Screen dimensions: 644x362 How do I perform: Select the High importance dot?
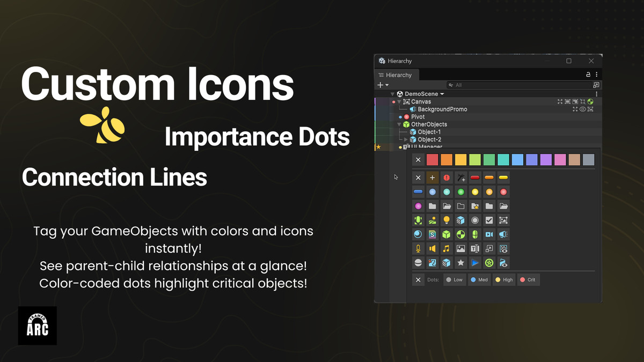click(x=503, y=280)
